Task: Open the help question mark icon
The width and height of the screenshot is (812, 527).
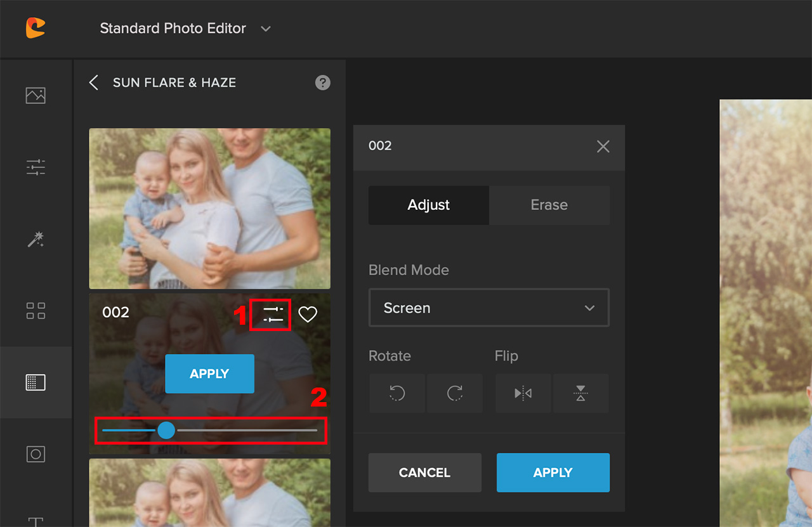Action: tap(323, 82)
